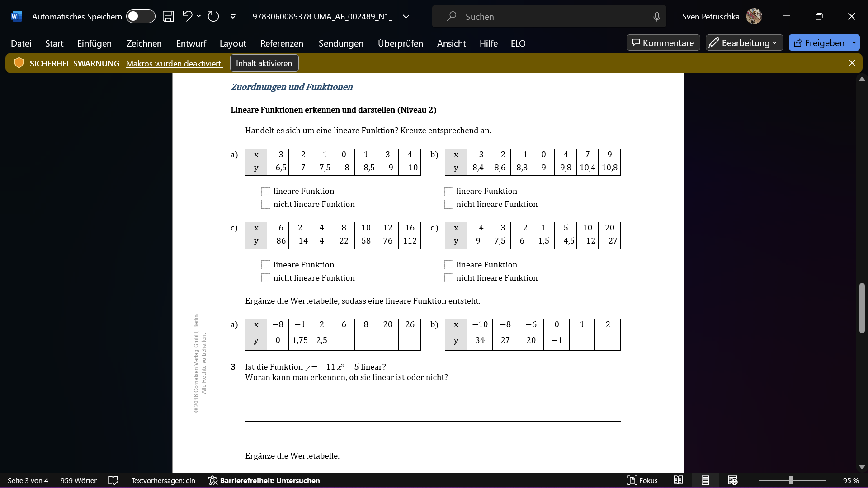Viewport: 868px width, 488px height.
Task: Check 'lineare Funktion' for table c)
Action: pos(266,265)
